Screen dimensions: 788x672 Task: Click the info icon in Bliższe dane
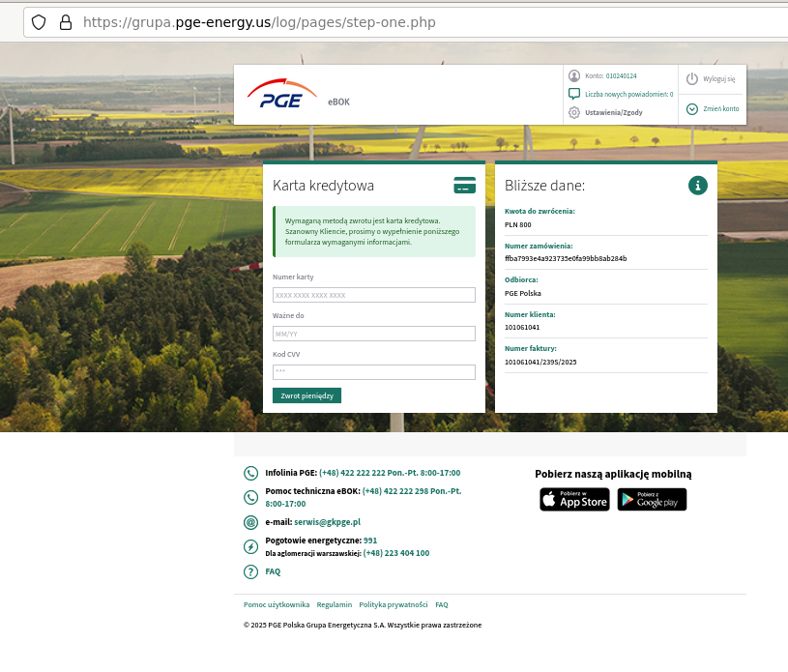(x=698, y=185)
